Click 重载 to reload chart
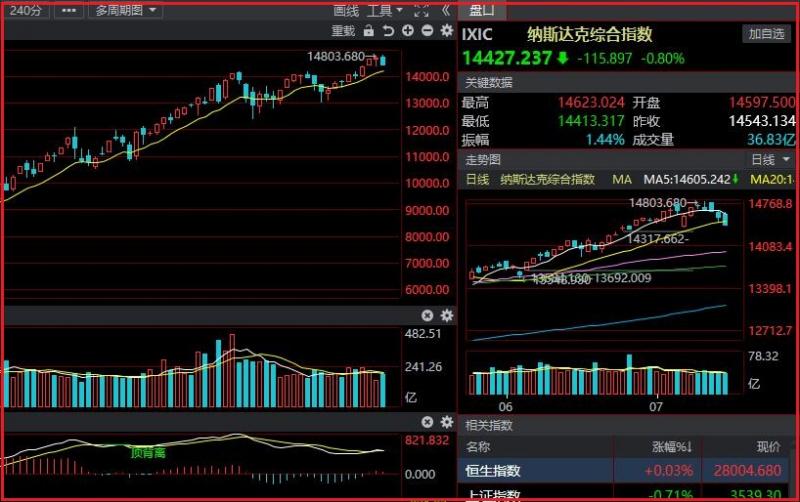 tap(343, 31)
